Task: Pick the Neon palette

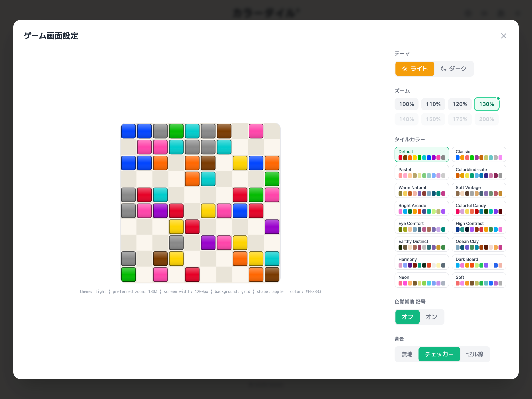Action: [x=422, y=280]
